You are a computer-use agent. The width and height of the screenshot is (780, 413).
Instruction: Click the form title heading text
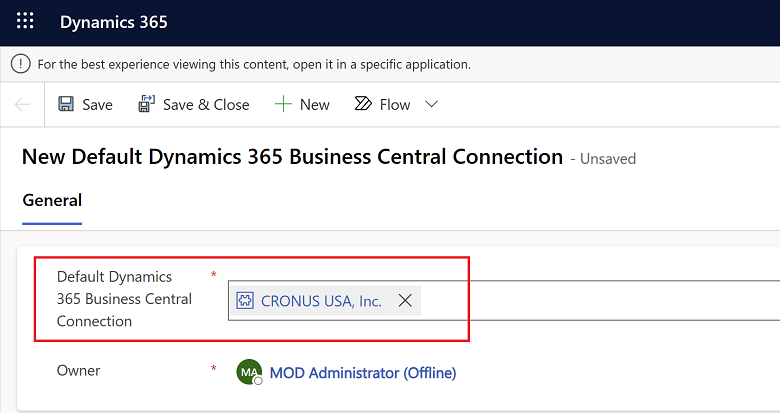(292, 157)
